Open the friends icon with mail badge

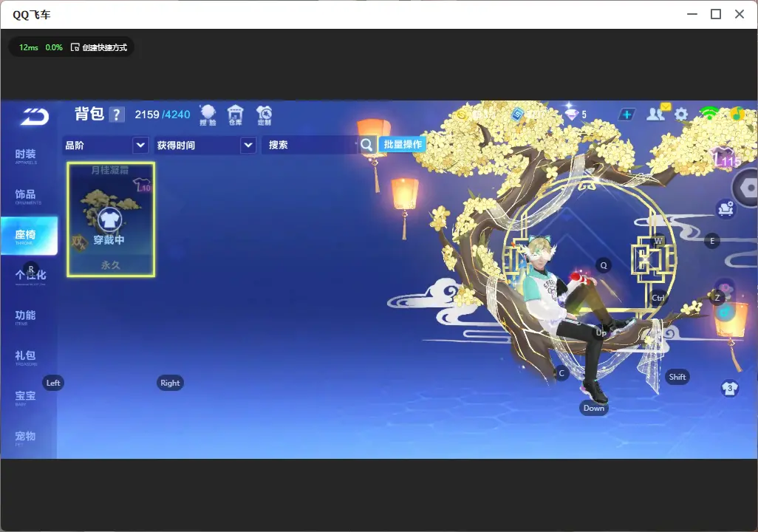click(x=658, y=112)
